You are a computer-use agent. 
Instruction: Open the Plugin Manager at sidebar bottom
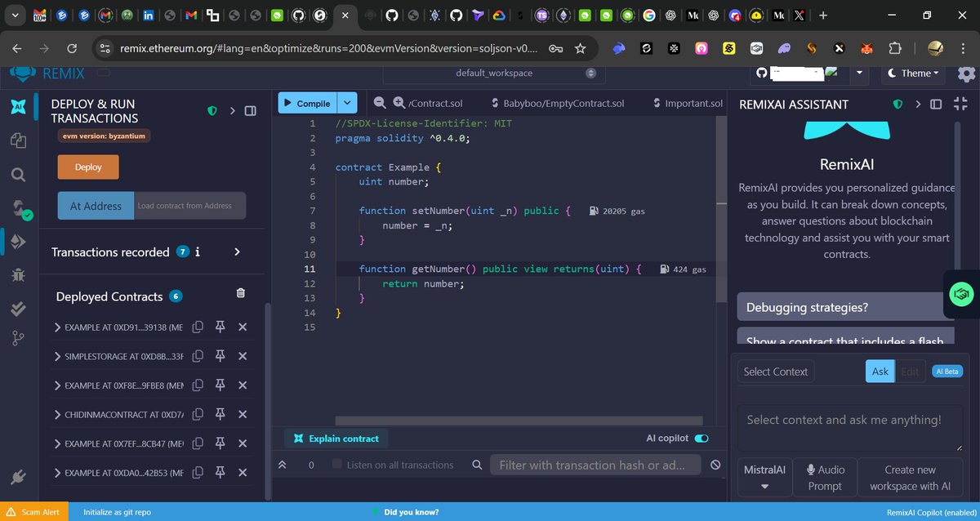click(18, 476)
